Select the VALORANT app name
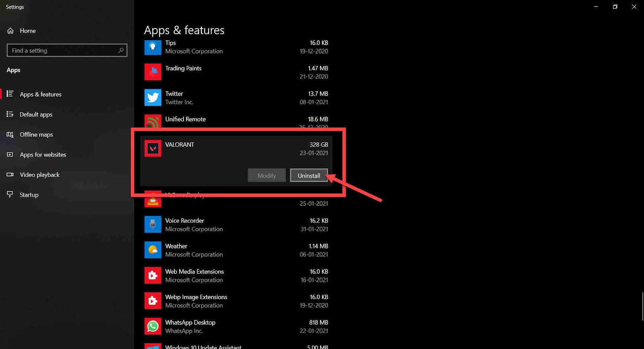 click(x=180, y=144)
